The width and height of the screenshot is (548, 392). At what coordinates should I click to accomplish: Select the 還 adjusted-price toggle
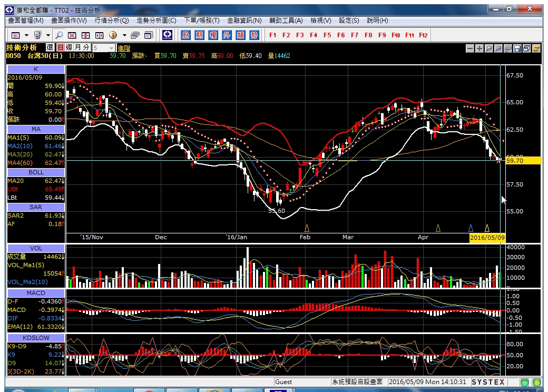pyautogui.click(x=50, y=47)
